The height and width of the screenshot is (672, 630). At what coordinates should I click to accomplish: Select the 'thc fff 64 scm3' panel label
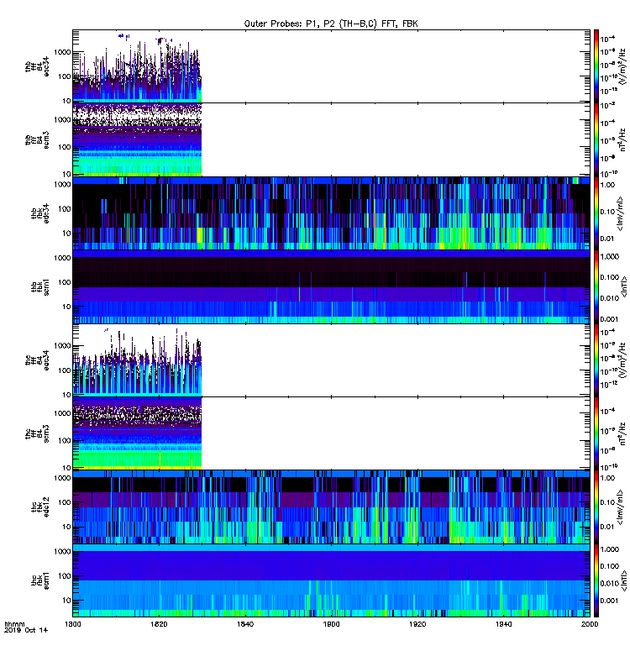(37, 433)
